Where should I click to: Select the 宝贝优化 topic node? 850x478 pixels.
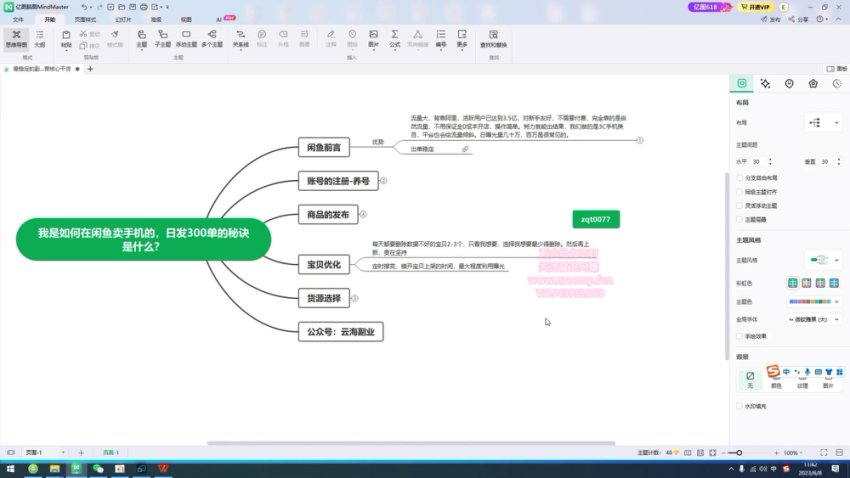pos(324,264)
